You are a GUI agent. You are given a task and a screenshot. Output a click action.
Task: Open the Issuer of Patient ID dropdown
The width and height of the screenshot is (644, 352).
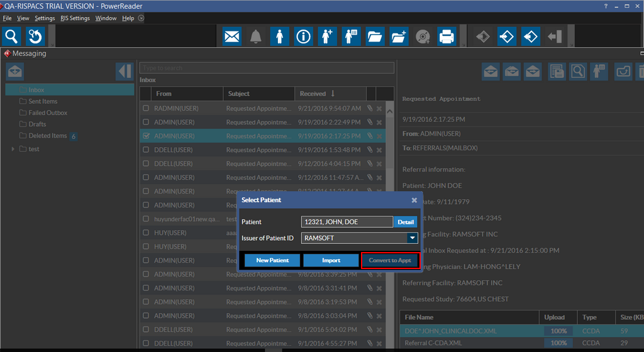[x=412, y=238]
